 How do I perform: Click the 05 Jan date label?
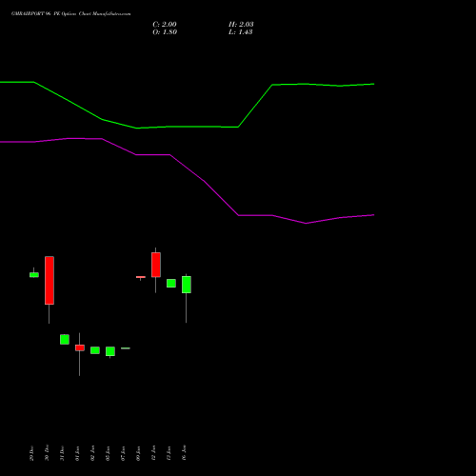pyautogui.click(x=108, y=453)
